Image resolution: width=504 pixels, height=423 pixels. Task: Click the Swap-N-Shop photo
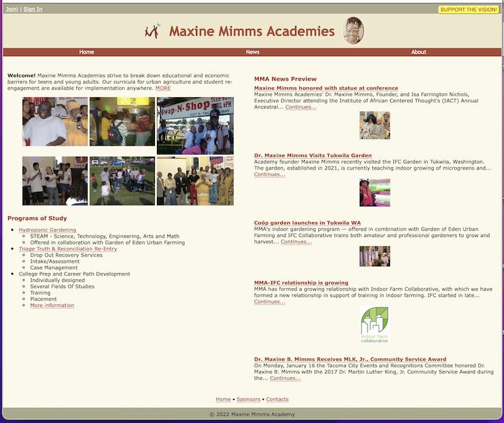click(x=195, y=125)
